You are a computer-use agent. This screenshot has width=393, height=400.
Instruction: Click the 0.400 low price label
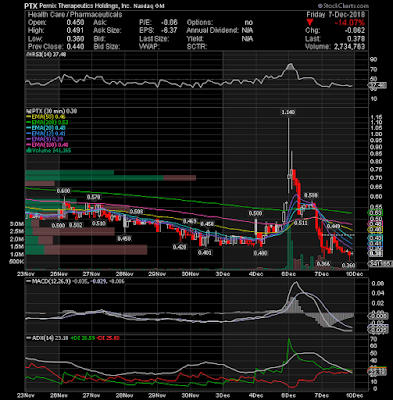click(x=260, y=253)
